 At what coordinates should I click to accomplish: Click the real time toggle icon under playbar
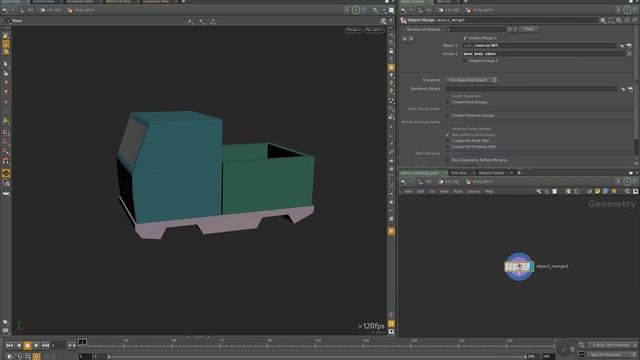point(36,356)
